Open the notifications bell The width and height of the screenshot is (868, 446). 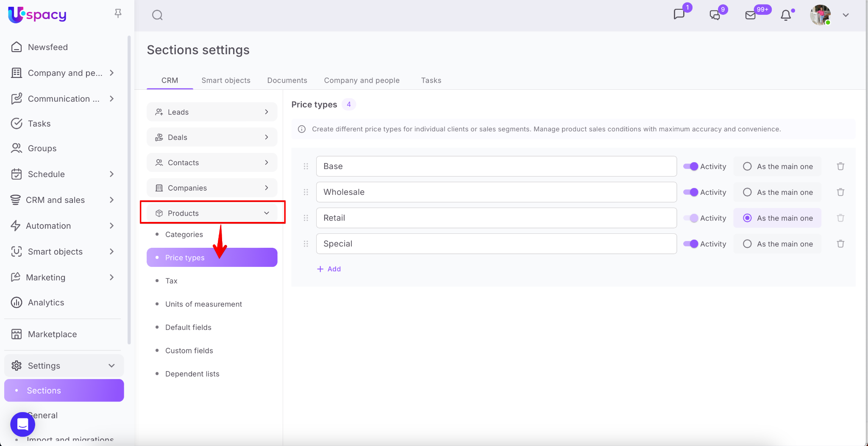click(786, 15)
